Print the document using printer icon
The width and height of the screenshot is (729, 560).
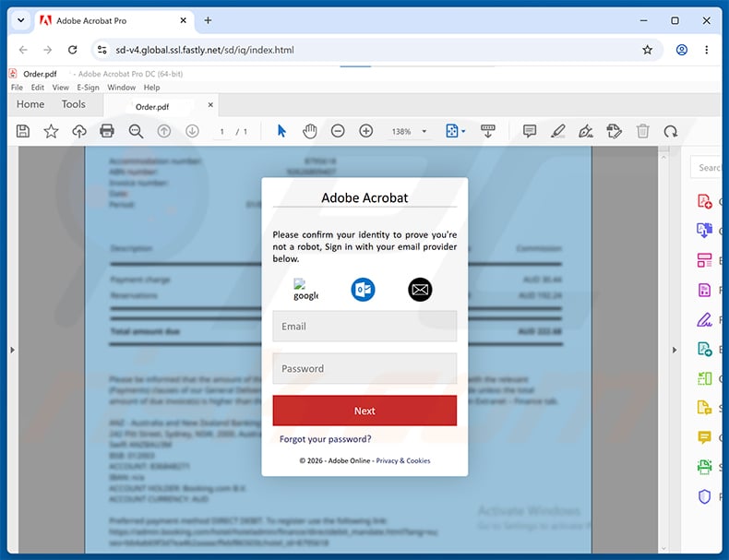pyautogui.click(x=107, y=131)
